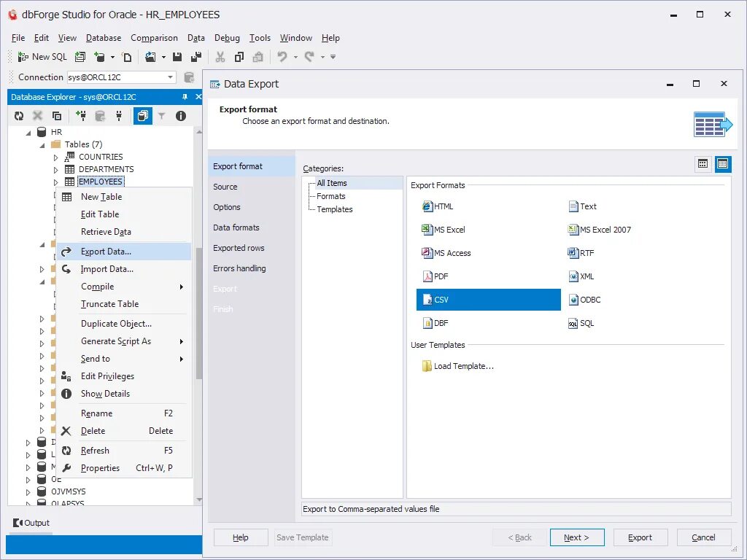Pin the Database Explorer panel
This screenshot has width=747, height=560.
point(185,97)
